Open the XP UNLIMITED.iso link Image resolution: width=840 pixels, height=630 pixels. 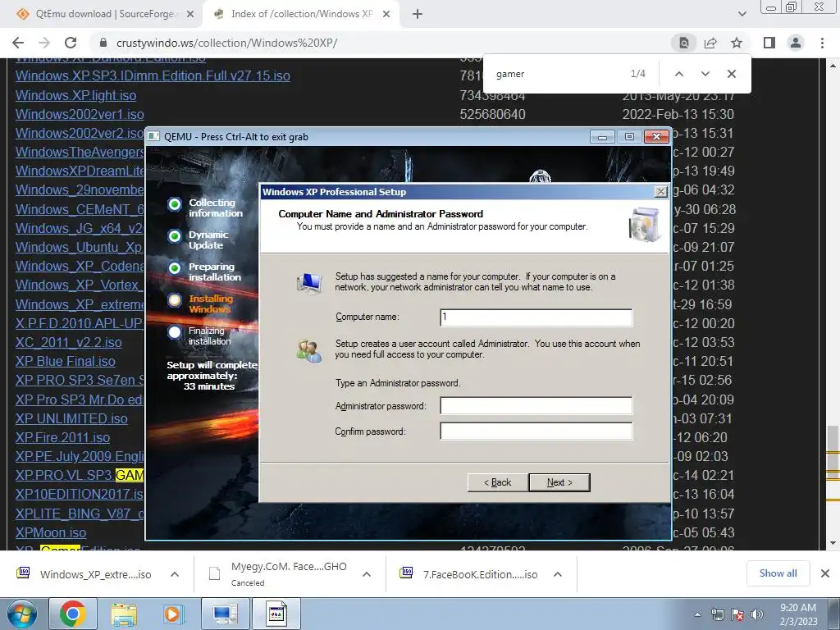[71, 418]
